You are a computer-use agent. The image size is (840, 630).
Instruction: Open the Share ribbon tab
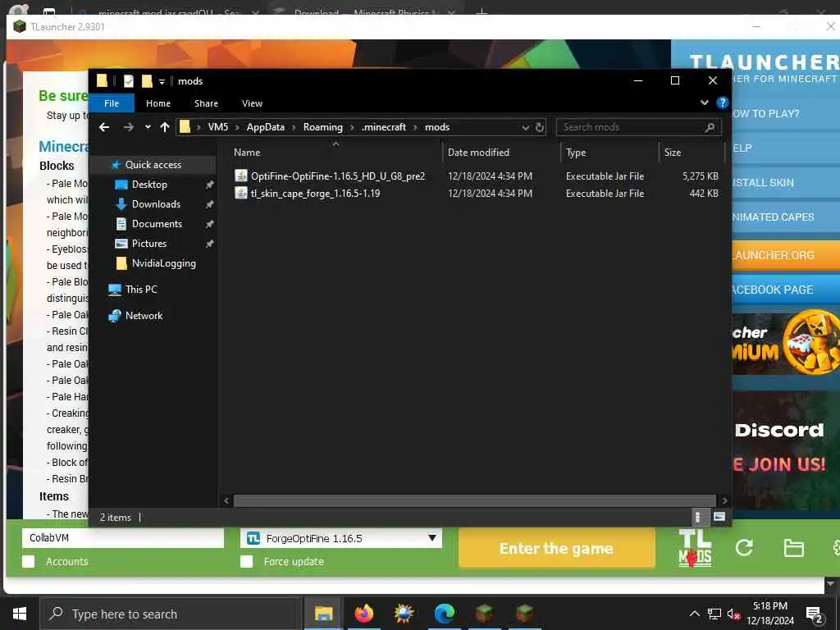click(206, 103)
